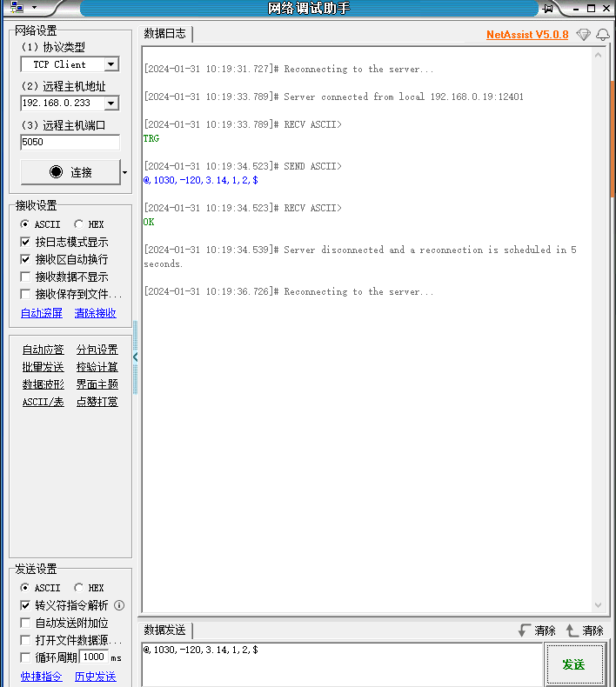
Task: Expand the remote host address dropdown
Action: point(110,103)
